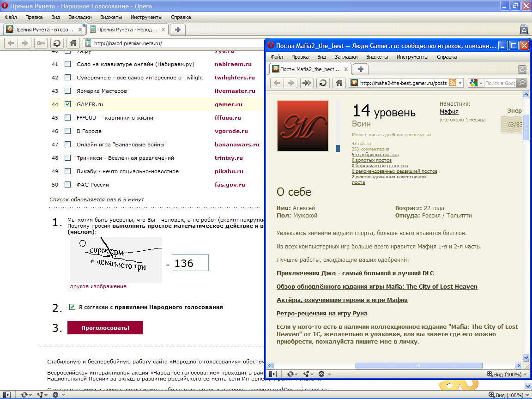Open 5 серебряных постов link
The width and height of the screenshot is (532, 399).
click(375, 155)
